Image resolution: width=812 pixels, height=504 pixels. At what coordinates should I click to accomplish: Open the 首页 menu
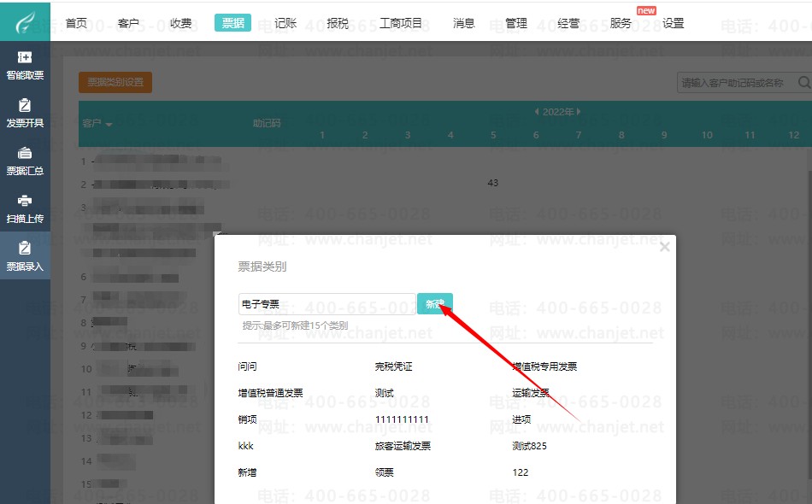[76, 23]
